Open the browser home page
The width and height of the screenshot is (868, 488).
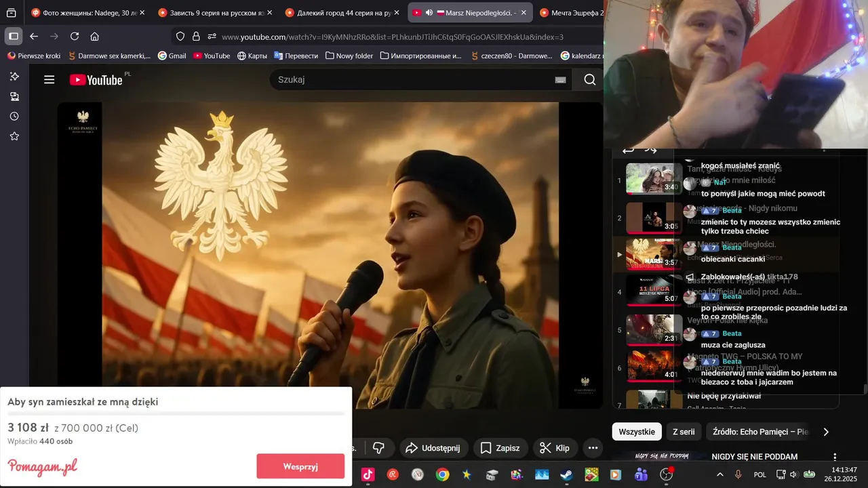tap(95, 37)
